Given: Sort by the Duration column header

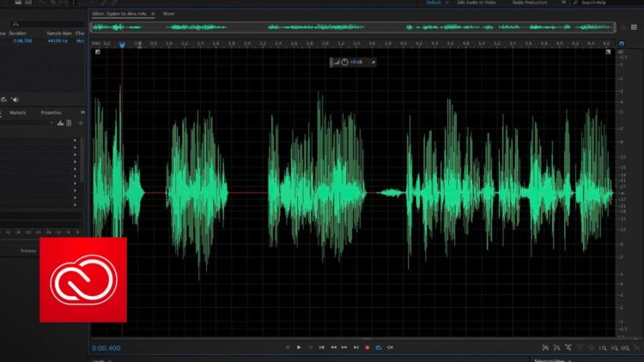Looking at the screenshot, I should point(17,33).
